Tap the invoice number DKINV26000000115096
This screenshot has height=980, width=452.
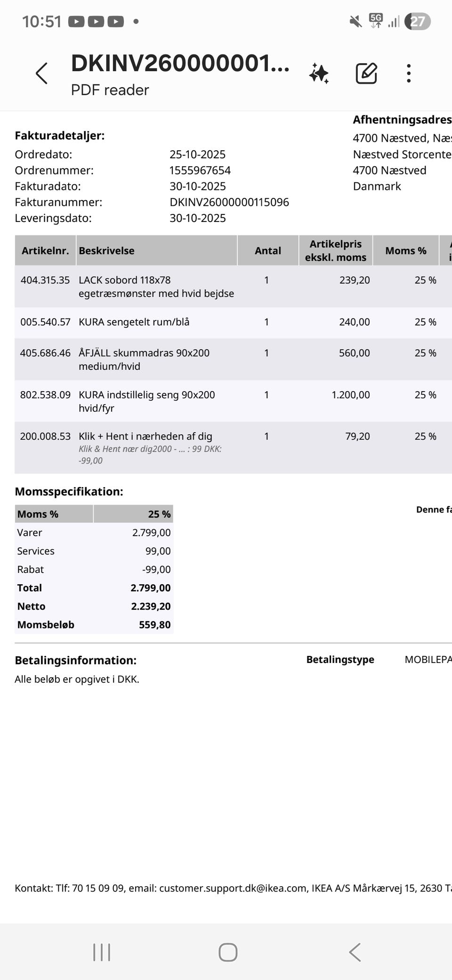(x=229, y=202)
